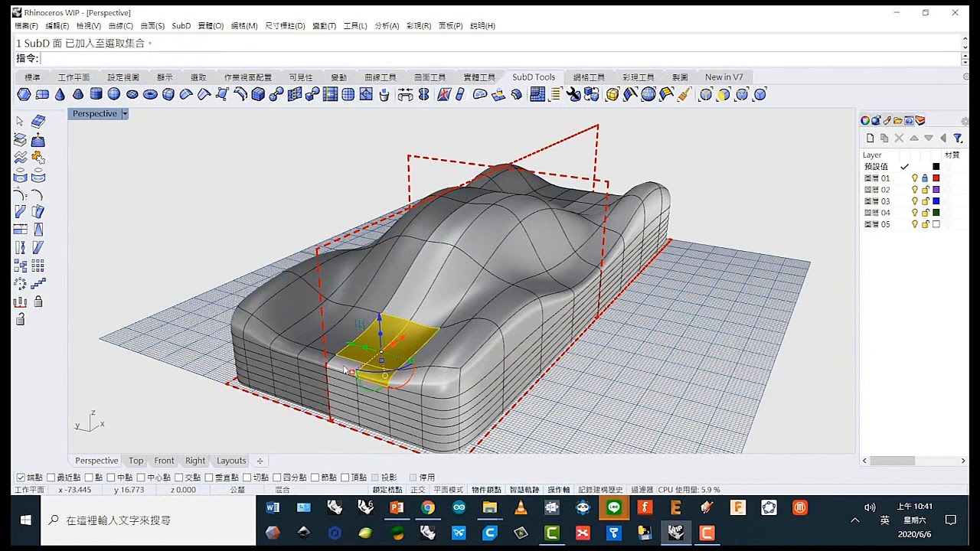This screenshot has height=551, width=980.
Task: Toggle 操作軸 in status bar
Action: click(559, 490)
